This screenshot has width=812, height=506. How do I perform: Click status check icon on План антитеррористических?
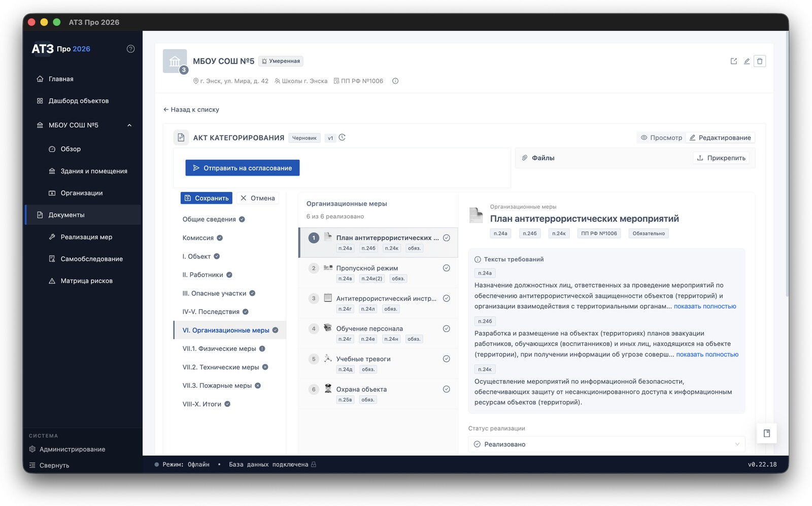447,238
